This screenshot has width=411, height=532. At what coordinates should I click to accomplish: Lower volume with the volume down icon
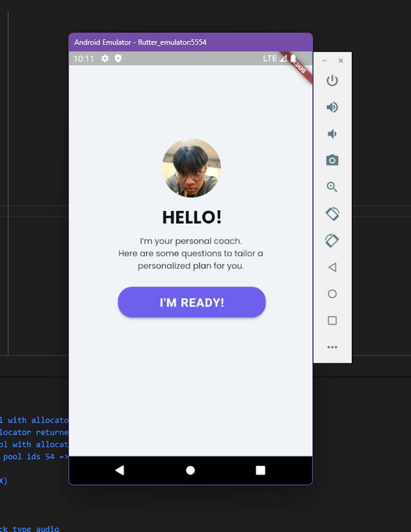pos(332,134)
